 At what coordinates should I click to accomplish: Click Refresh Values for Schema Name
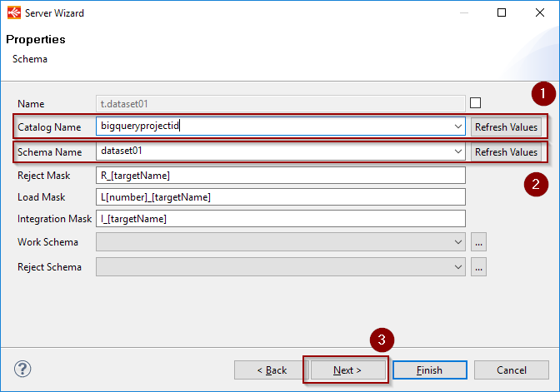click(x=506, y=152)
